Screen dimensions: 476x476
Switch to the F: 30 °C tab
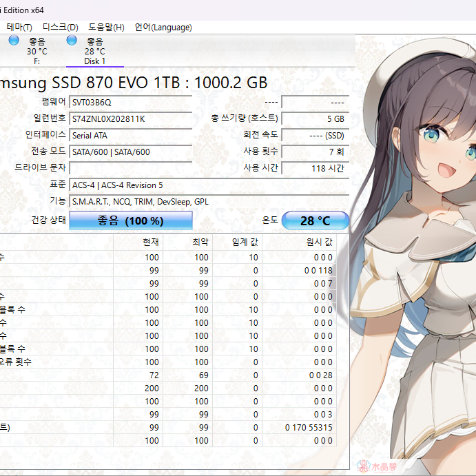(37, 51)
